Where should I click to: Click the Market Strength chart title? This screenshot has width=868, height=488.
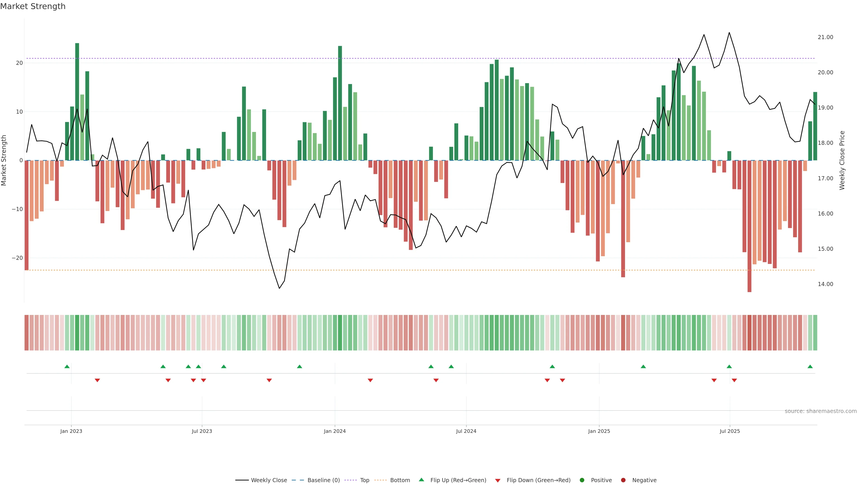click(x=33, y=6)
